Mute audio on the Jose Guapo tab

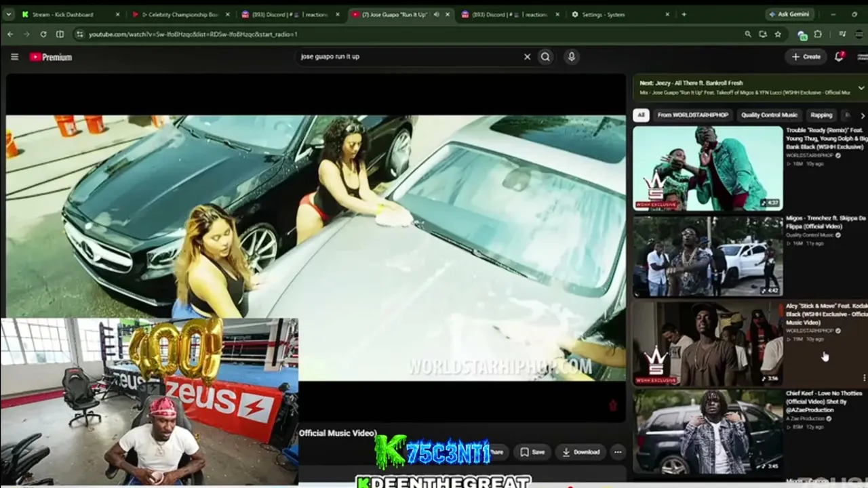[437, 14]
